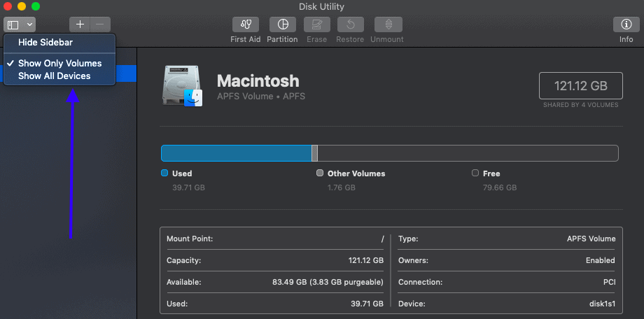Open the View dropdown chevron
The image size is (644, 319).
[x=29, y=24]
